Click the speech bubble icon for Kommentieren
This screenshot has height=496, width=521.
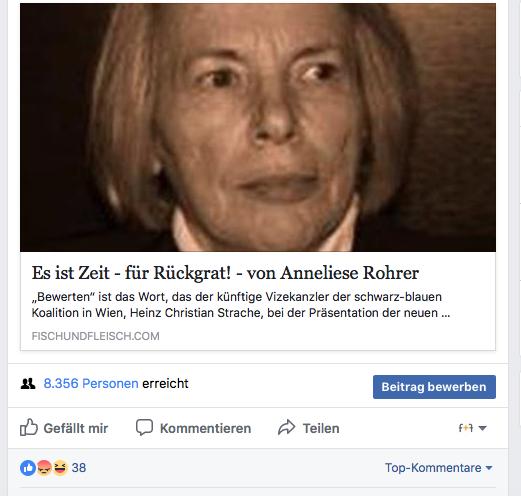click(x=144, y=427)
